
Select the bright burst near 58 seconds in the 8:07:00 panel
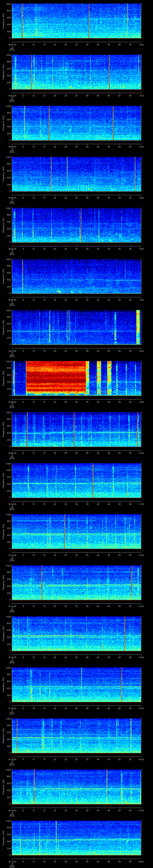138,327
